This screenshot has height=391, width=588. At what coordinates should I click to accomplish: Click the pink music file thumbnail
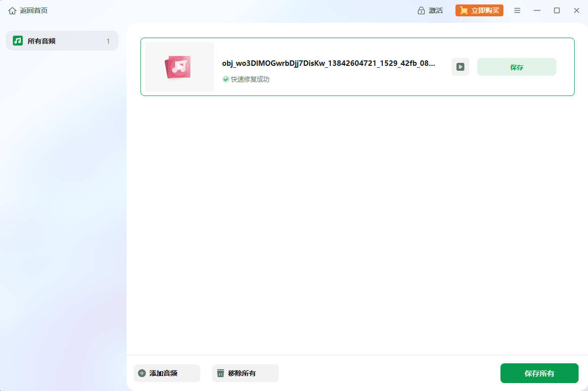point(179,67)
